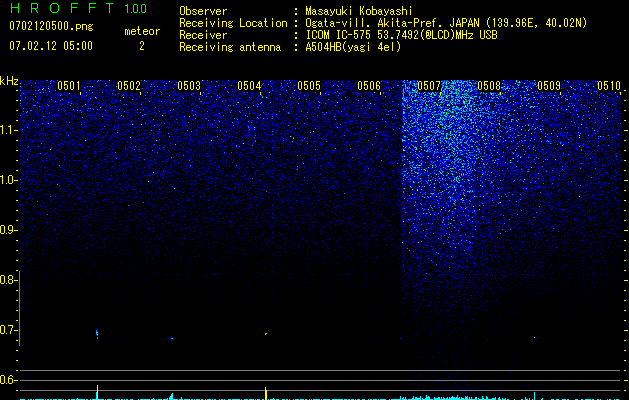Click the Observer field label

click(x=203, y=11)
